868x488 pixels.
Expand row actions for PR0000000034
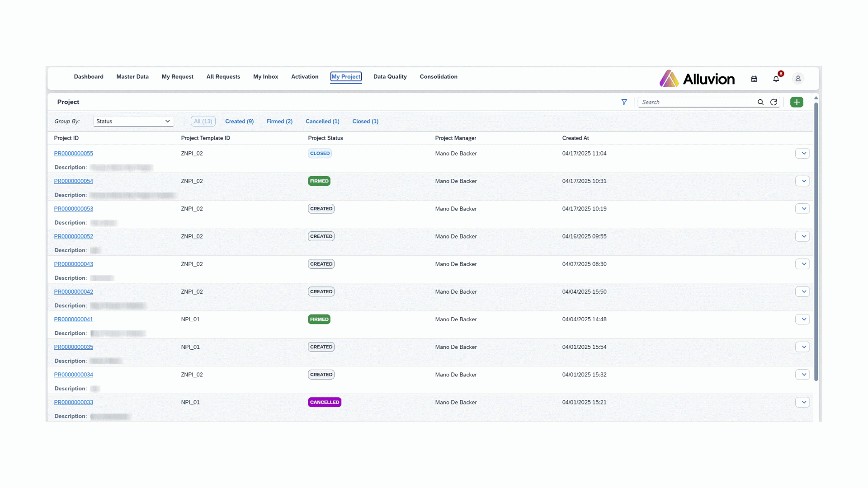[x=802, y=375]
